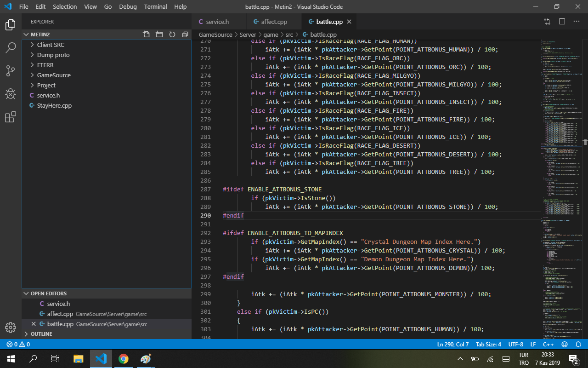Open the Extensions view

(x=11, y=117)
